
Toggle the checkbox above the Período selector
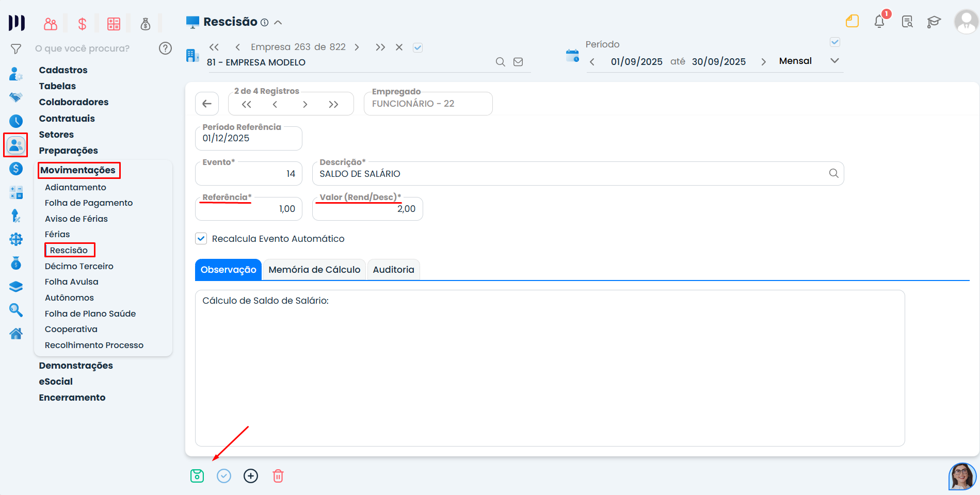tap(834, 42)
